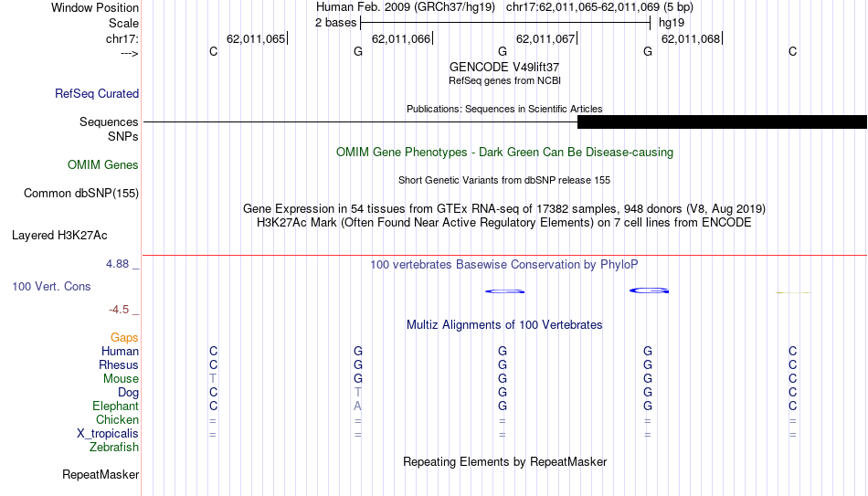Click the SNPs track label
The width and height of the screenshot is (868, 496).
pyautogui.click(x=123, y=136)
